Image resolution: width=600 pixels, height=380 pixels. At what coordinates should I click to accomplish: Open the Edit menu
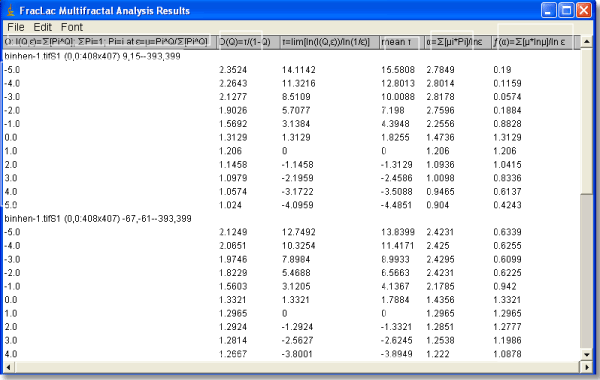[42, 27]
